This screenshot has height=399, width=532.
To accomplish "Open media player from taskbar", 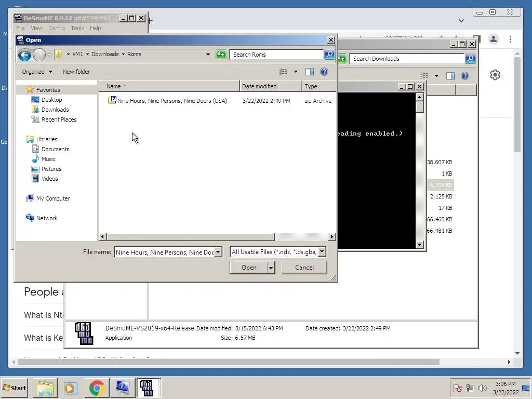I will [70, 388].
